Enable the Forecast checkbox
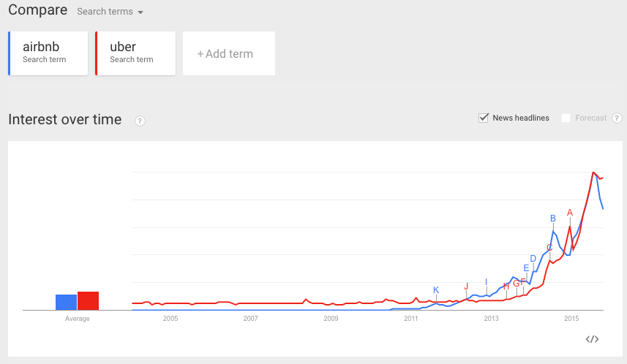 click(566, 118)
